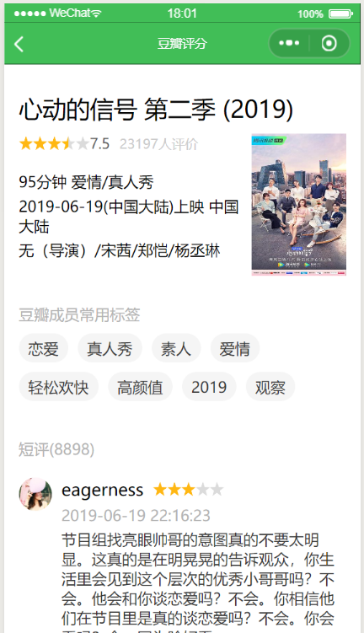Viewport: 364px width, 633px height.
Task: Choose the 观察 tag
Action: (270, 387)
